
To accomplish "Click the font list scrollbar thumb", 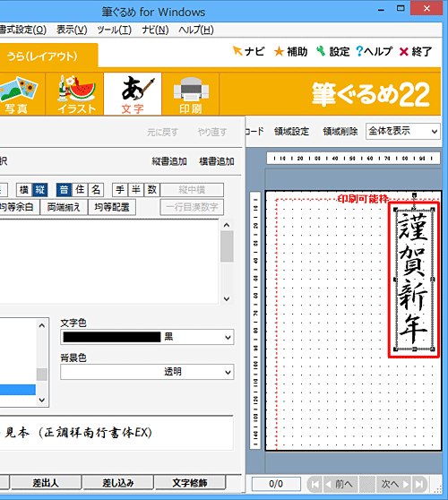I will click(42, 375).
